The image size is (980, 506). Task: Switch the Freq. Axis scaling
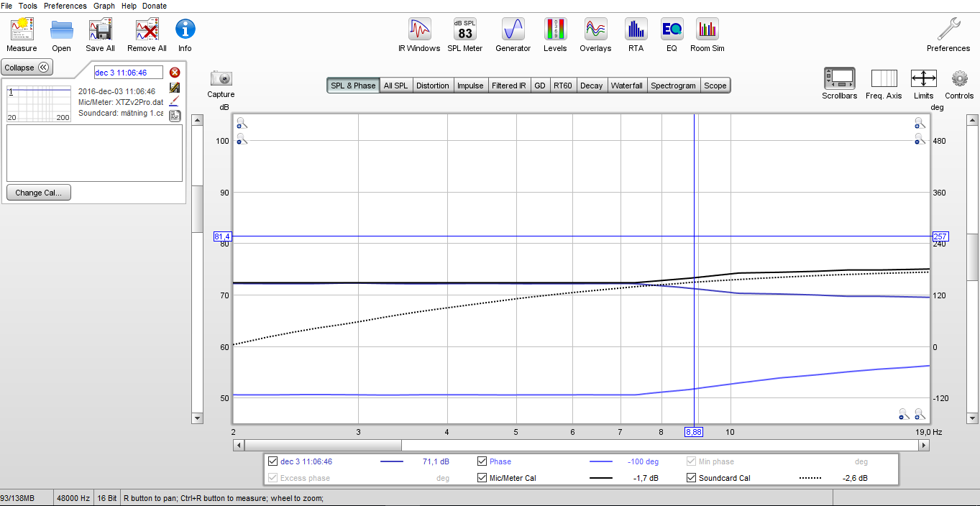pos(884,78)
